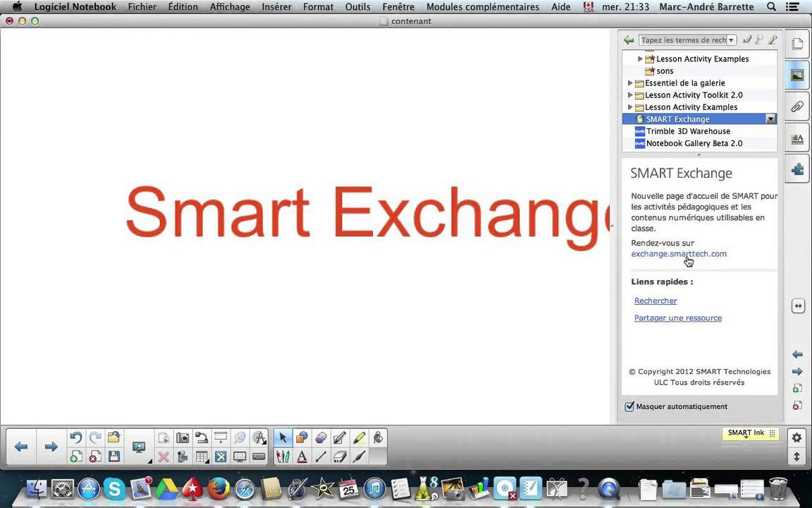Insert a table with the table icon

tap(202, 456)
